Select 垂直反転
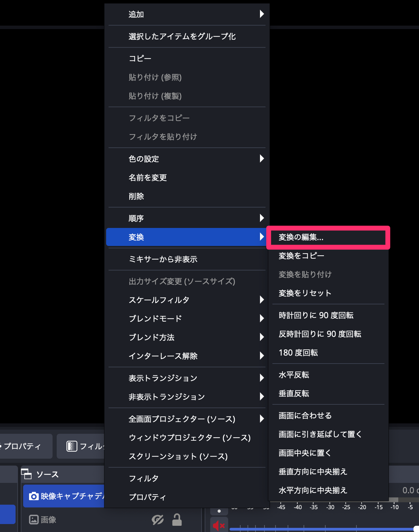 coord(328,393)
